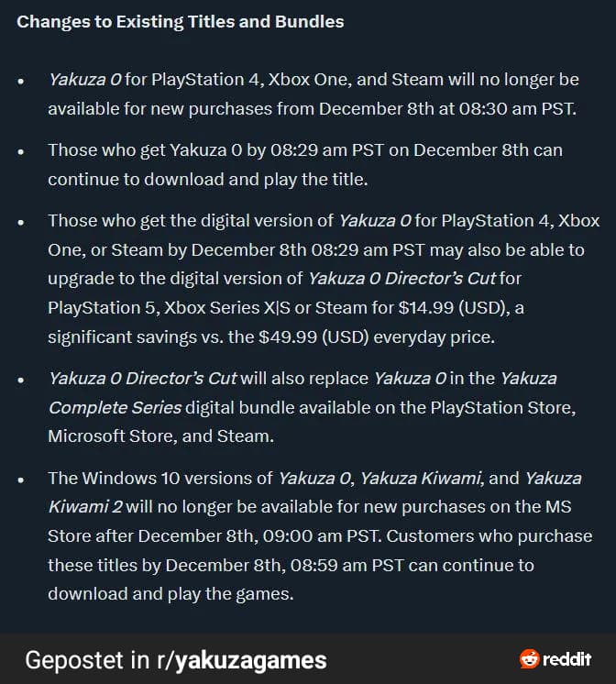Click the Reddit logo icon
The width and height of the screenshot is (616, 684).
[530, 659]
